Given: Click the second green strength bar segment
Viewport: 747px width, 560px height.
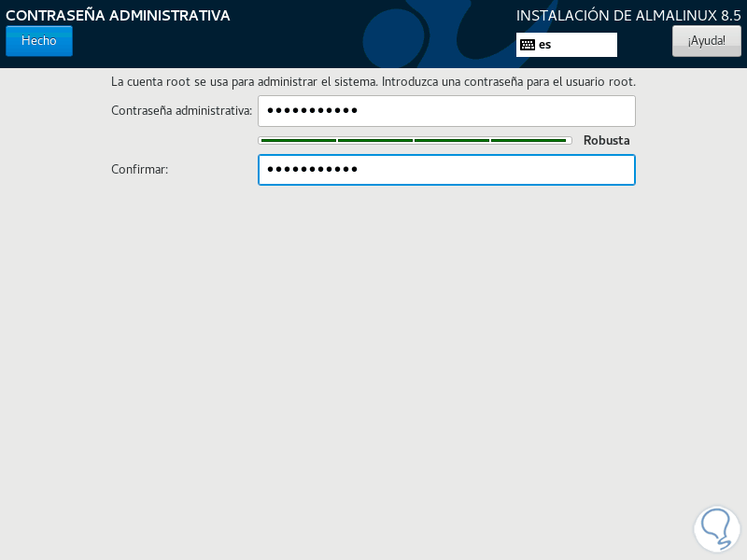Looking at the screenshot, I should pos(375,141).
